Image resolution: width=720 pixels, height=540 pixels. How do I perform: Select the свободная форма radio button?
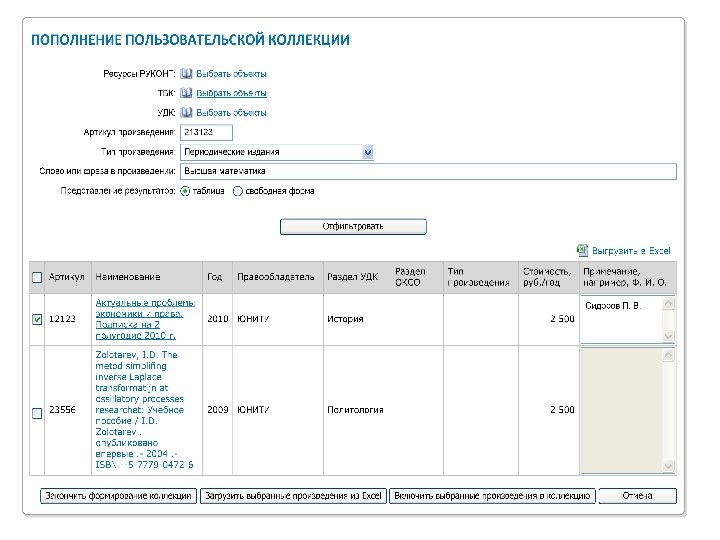(x=237, y=191)
